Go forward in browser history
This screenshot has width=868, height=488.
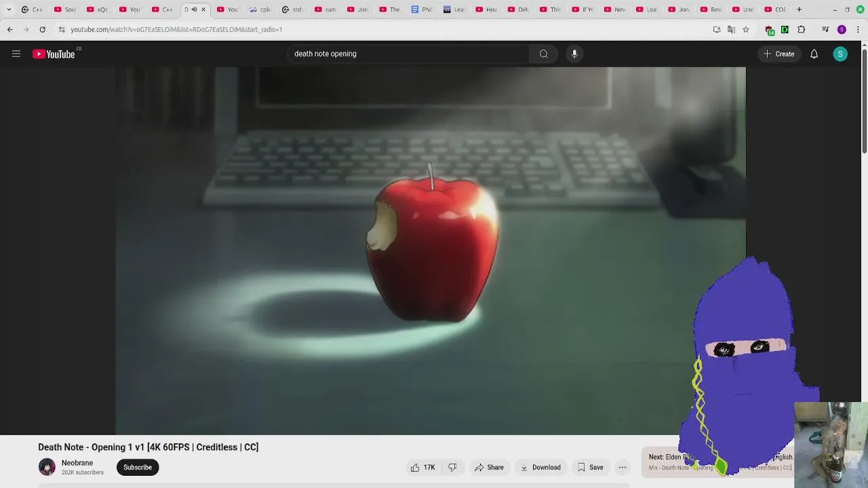(26, 30)
